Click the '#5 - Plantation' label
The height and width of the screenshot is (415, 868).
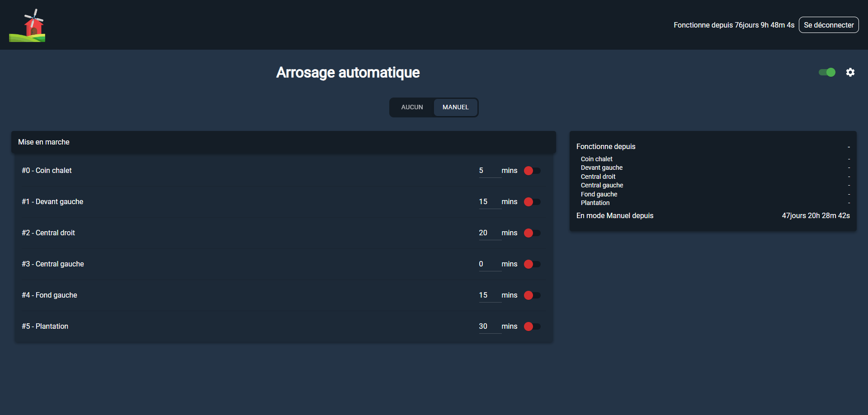45,326
